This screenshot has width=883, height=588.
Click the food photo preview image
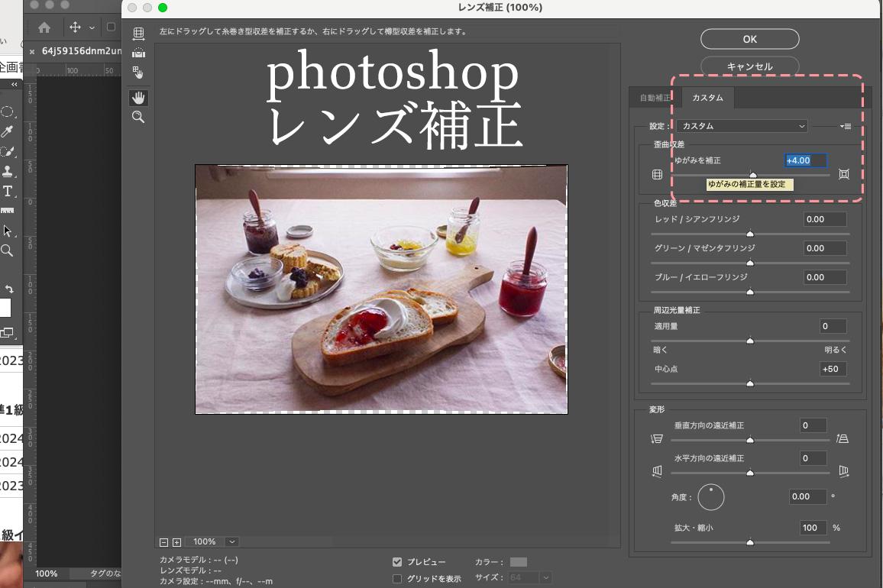pos(381,289)
